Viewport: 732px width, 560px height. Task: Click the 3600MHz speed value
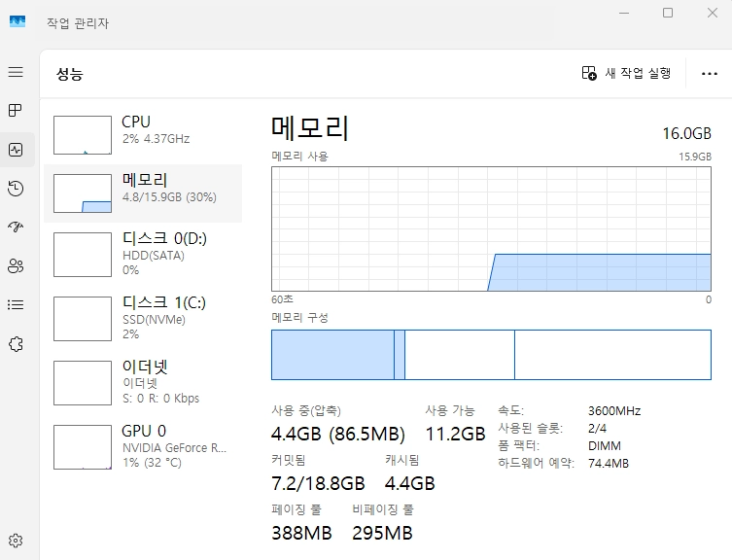coord(614,411)
